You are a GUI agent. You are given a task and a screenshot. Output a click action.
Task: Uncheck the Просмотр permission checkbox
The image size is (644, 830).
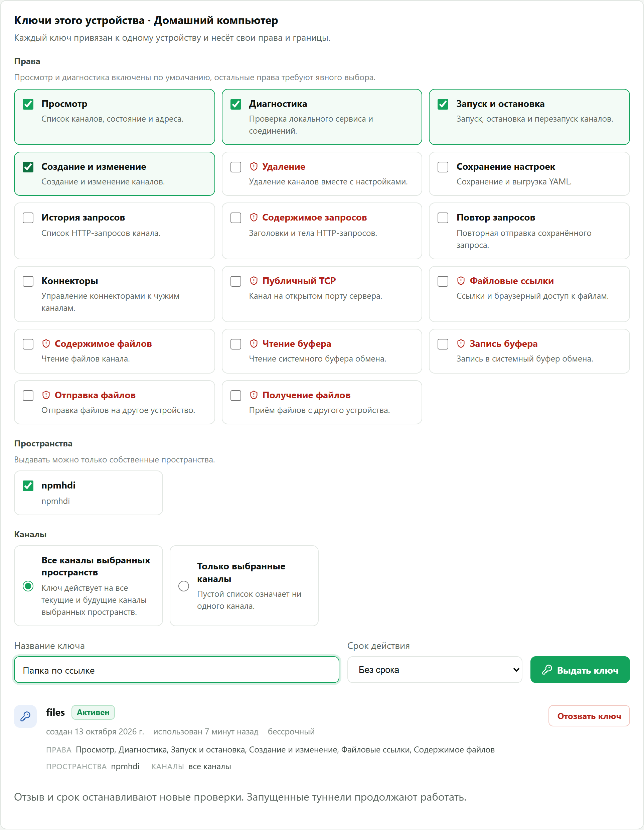28,104
